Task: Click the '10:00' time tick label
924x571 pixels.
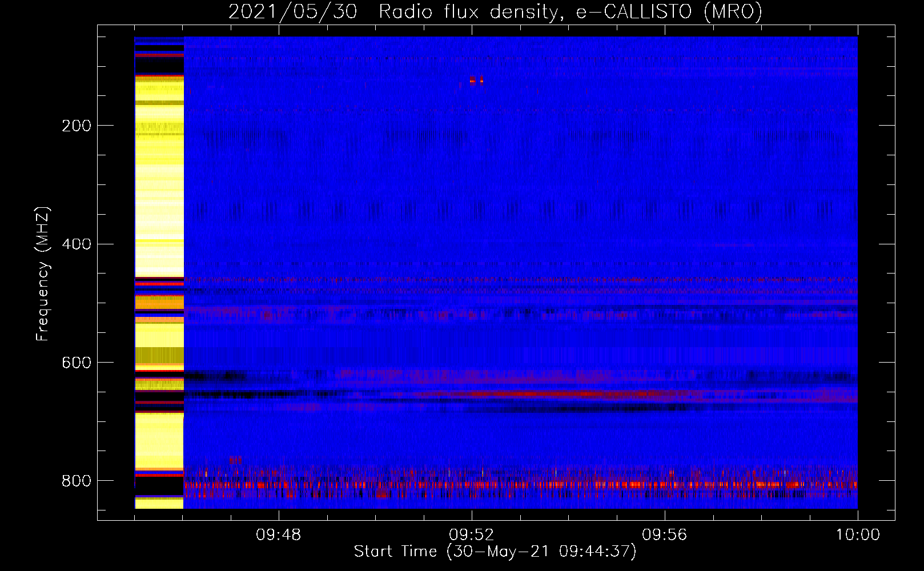Action: click(x=858, y=535)
